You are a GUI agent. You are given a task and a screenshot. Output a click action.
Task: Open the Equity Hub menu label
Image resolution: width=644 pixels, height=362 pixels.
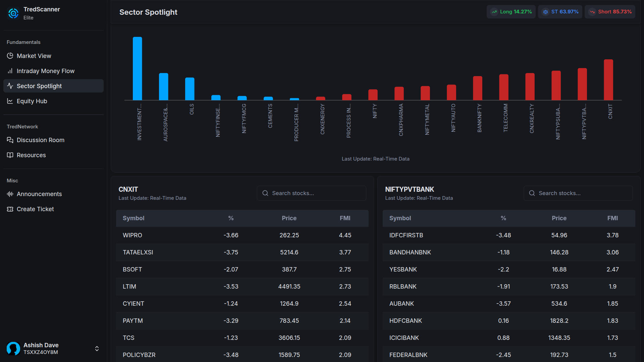click(x=32, y=101)
